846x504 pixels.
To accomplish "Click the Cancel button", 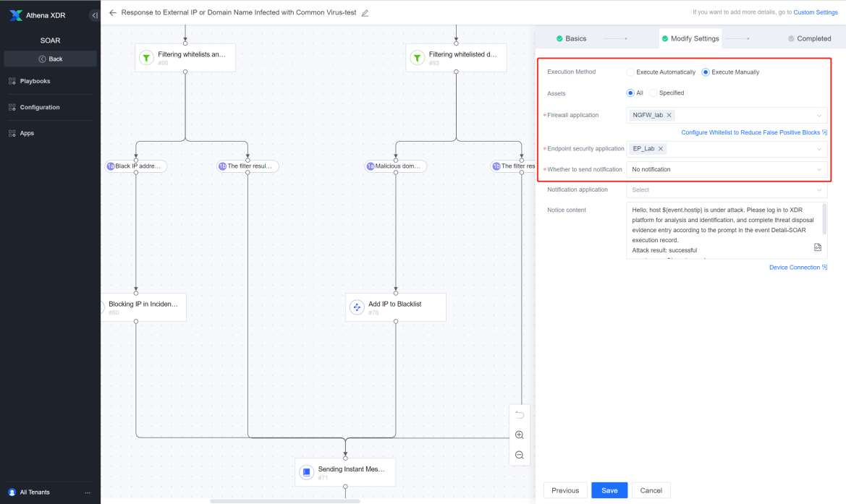I will (651, 490).
